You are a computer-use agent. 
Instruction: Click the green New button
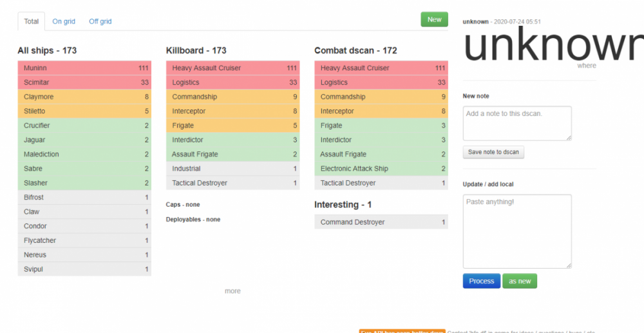pos(434,19)
